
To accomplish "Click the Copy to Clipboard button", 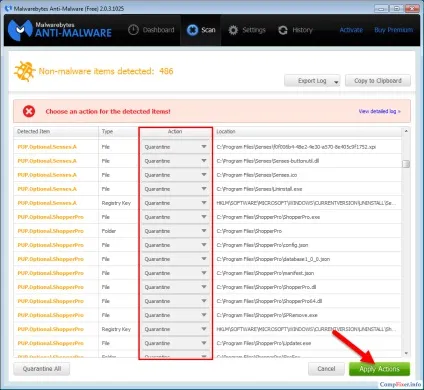I will [x=378, y=81].
